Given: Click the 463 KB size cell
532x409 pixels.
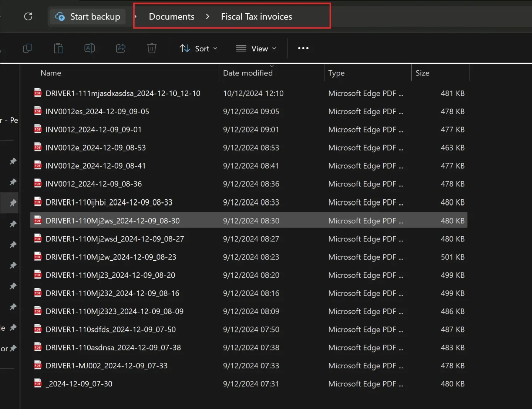Looking at the screenshot, I should [x=452, y=148].
